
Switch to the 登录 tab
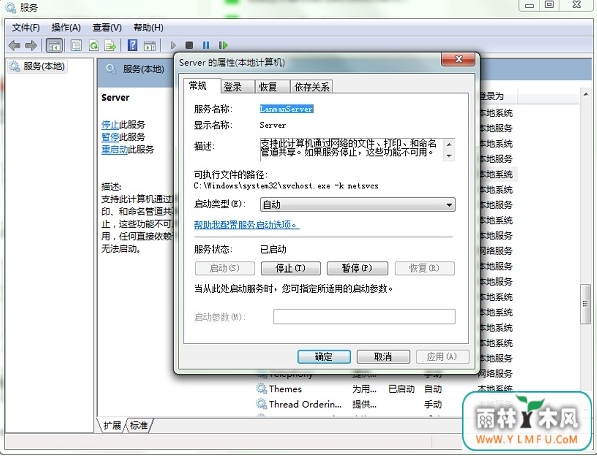click(238, 87)
